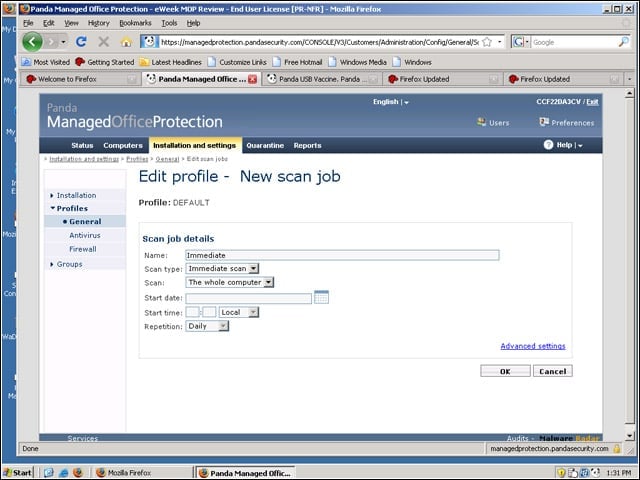Click the green Back navigation arrow
The height and width of the screenshot is (480, 640).
pos(32,42)
